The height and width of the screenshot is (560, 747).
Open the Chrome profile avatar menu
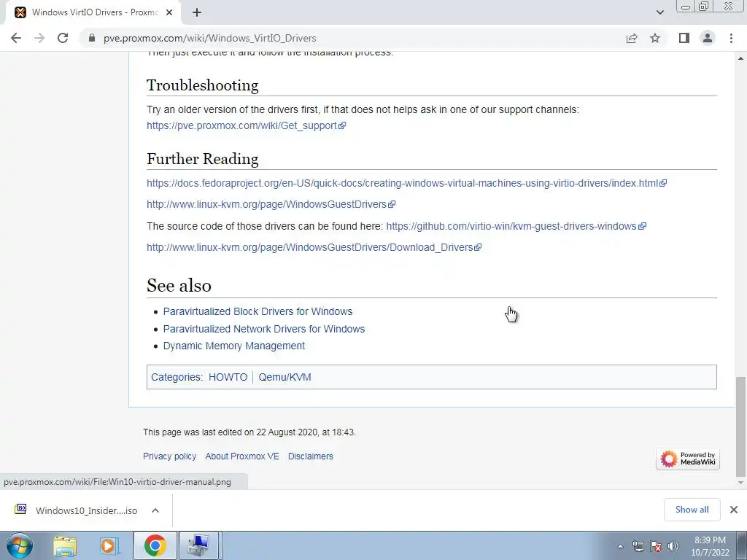(x=708, y=38)
